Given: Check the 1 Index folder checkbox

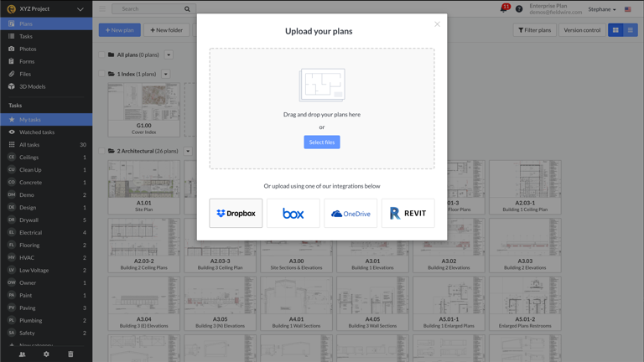Looking at the screenshot, I should click(x=101, y=74).
